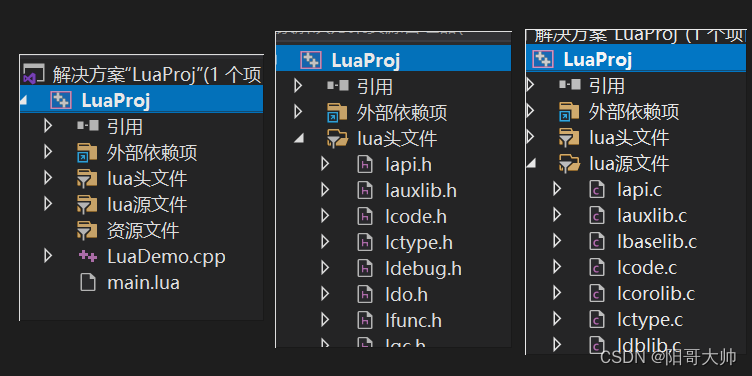752x376 pixels.
Task: Click open lua头文件 folder icon in middle panel
Action: [338, 138]
